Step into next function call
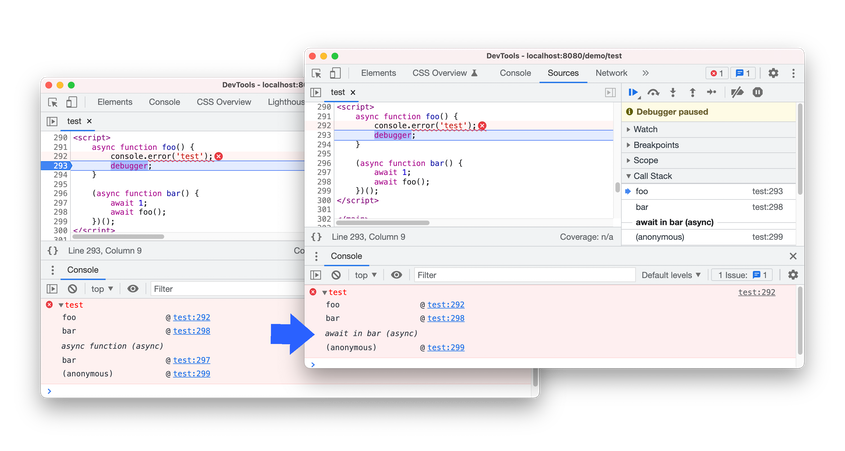 [673, 93]
